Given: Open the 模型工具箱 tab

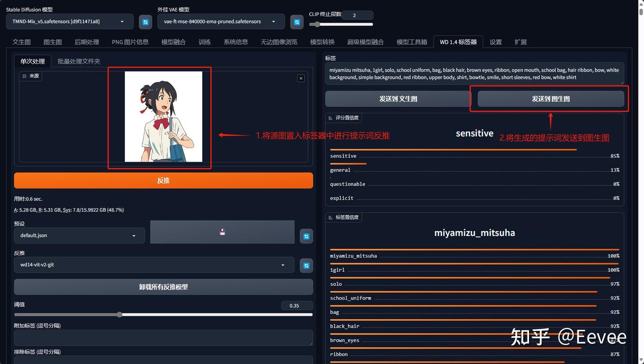Looking at the screenshot, I should click(412, 42).
